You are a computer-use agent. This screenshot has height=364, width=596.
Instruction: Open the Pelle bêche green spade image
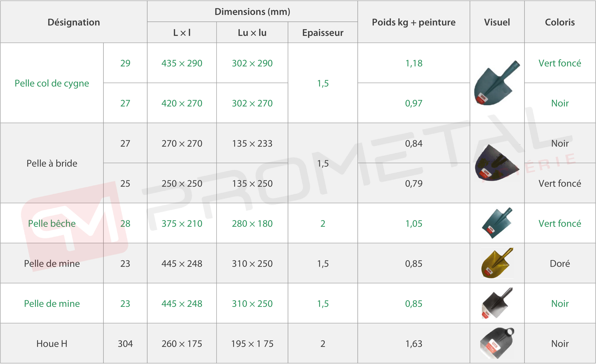click(497, 223)
